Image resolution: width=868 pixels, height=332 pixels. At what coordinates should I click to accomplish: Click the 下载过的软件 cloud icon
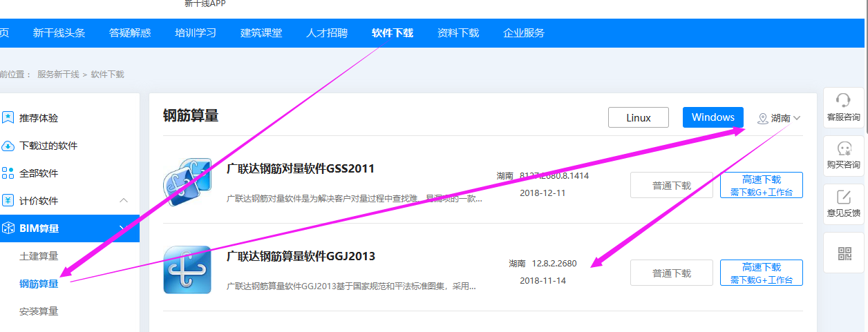tap(8, 146)
